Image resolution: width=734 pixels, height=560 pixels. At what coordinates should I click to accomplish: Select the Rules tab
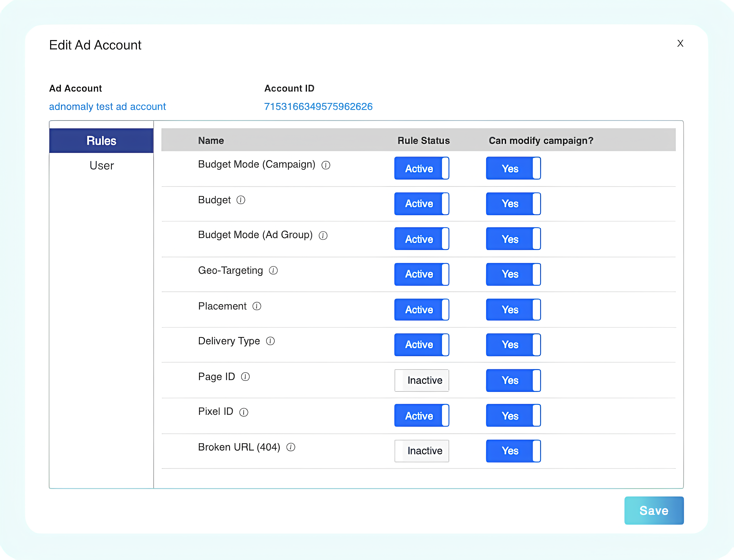point(101,141)
